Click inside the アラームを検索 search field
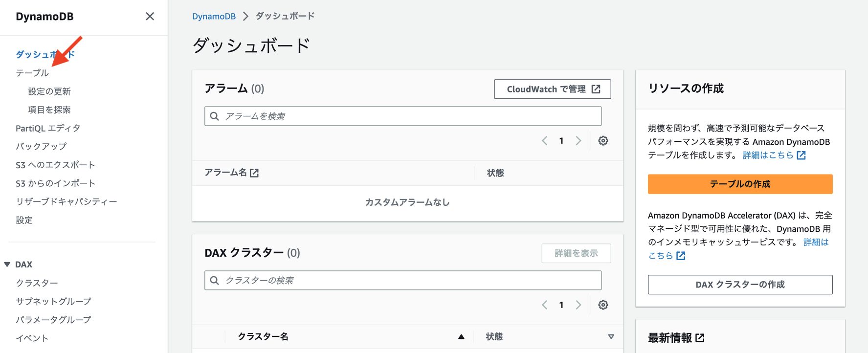Screen dimensions: 868x353 (x=391, y=116)
